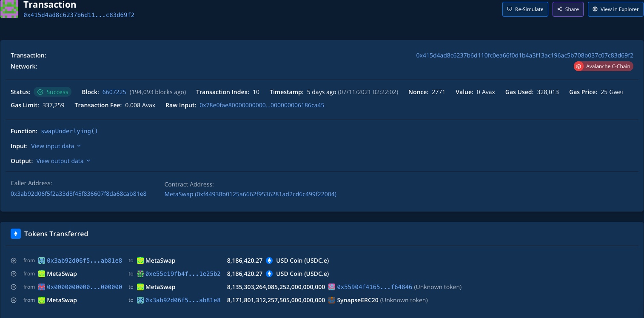Open block 6607225 link
Image resolution: width=644 pixels, height=318 pixels.
114,92
